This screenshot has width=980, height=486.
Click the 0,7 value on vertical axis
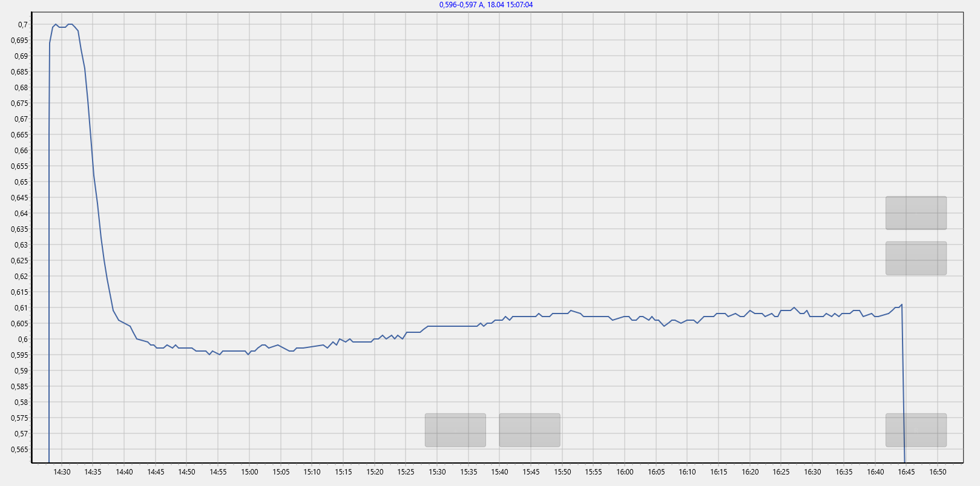click(22, 25)
